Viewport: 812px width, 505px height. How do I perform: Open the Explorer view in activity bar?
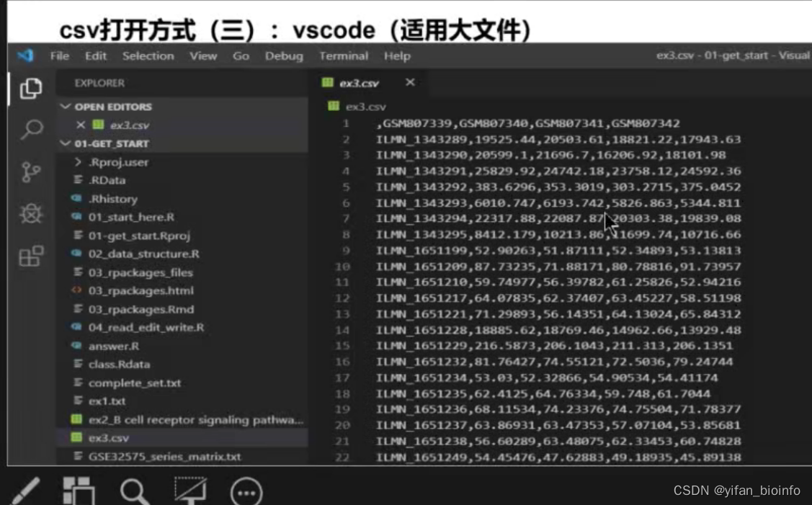(x=31, y=89)
